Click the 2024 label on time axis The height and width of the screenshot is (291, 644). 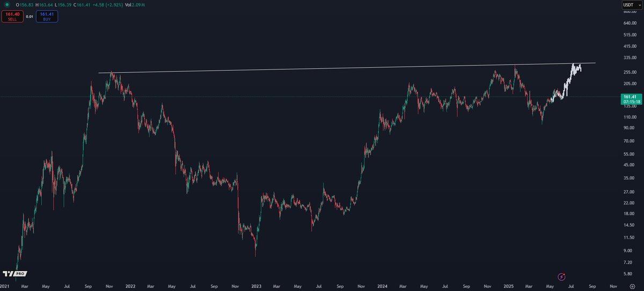(383, 287)
